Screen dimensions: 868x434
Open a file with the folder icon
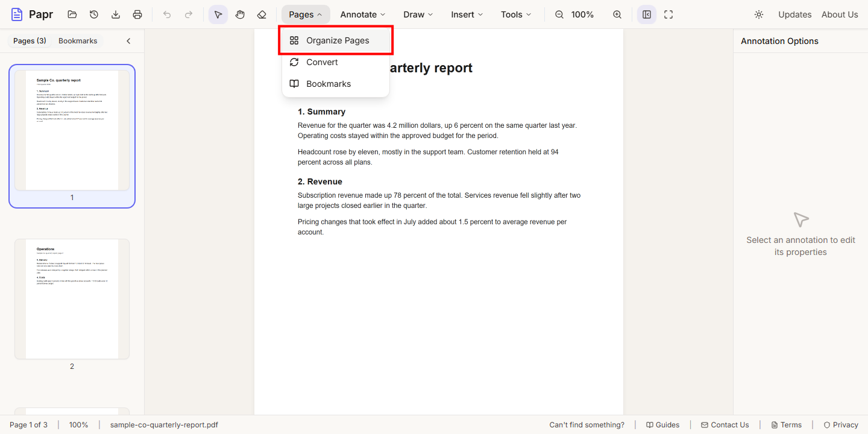[72, 14]
